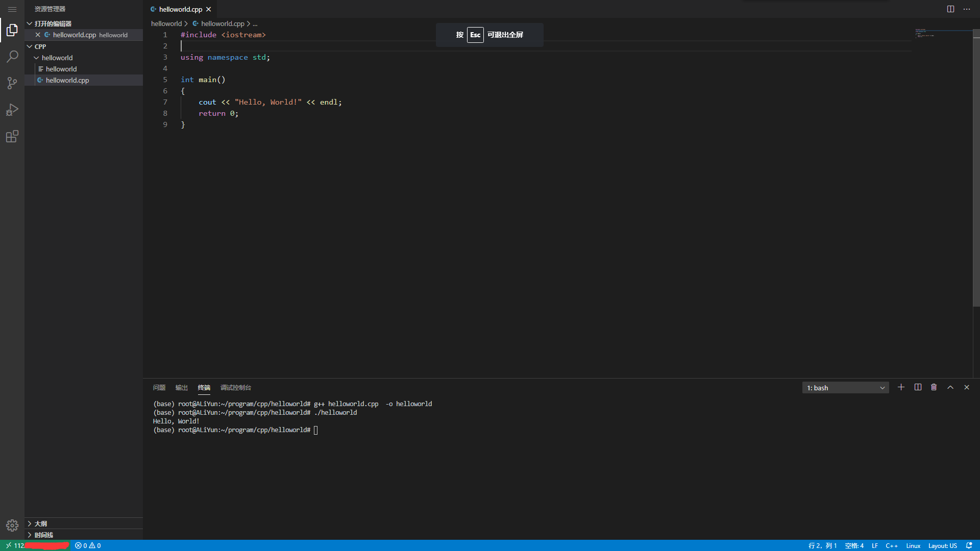This screenshot has height=551, width=980.
Task: Open the hamburger application menu
Action: pos(12,9)
